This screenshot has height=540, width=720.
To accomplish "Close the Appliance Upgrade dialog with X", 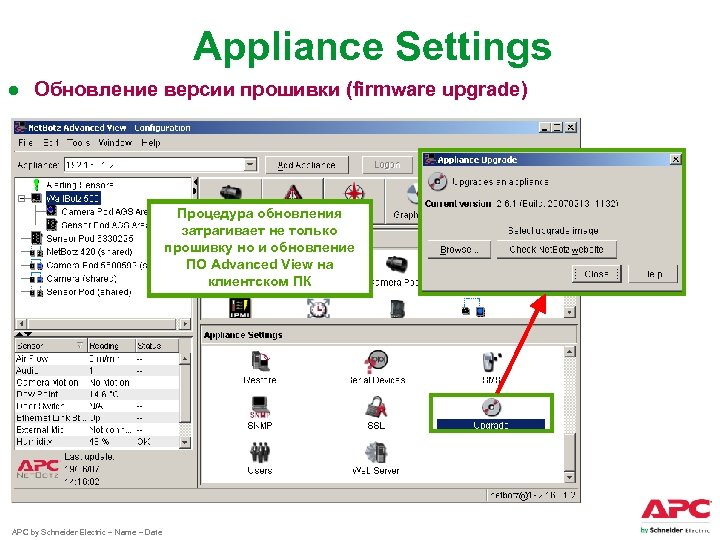I will [675, 159].
